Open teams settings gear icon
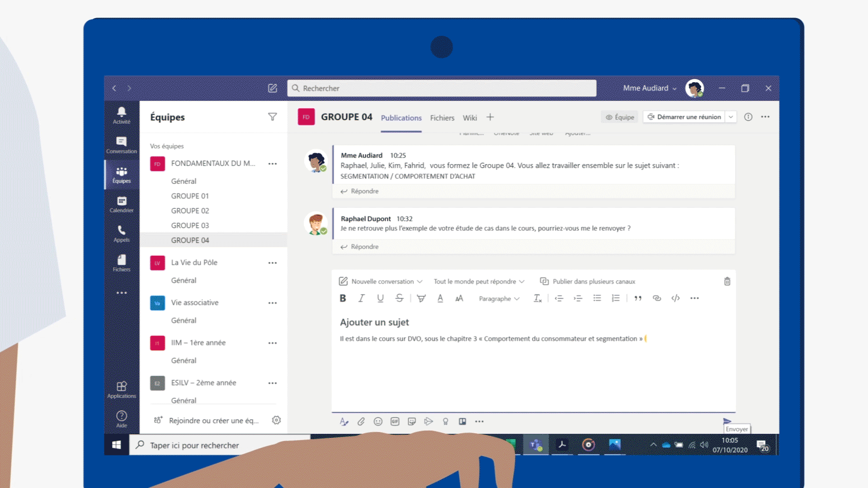Viewport: 868px width, 488px height. 276,420
